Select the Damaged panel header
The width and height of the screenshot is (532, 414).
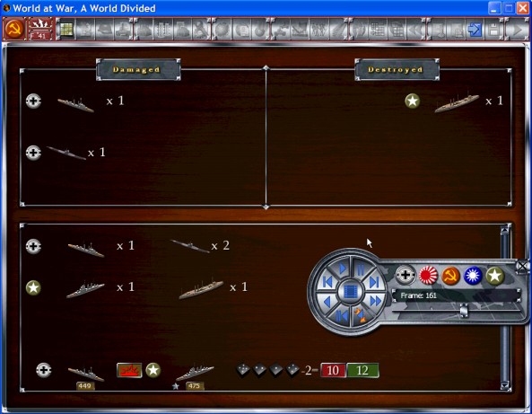pos(138,70)
